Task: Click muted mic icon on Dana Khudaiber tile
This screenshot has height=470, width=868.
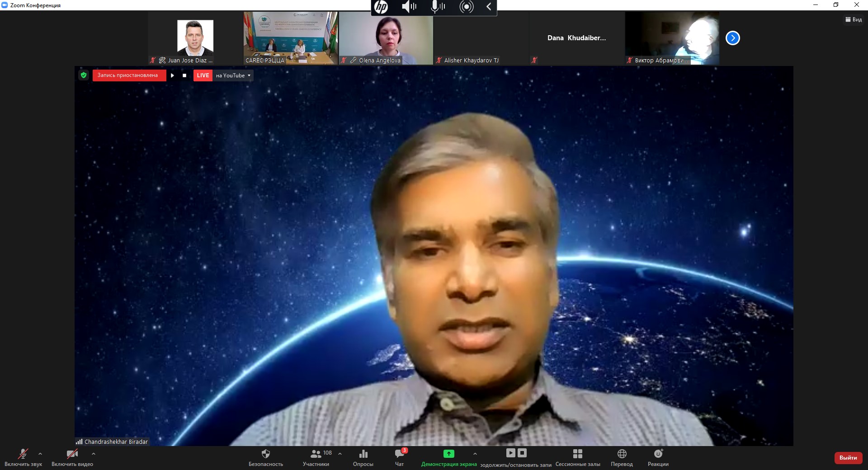Action: coord(534,60)
